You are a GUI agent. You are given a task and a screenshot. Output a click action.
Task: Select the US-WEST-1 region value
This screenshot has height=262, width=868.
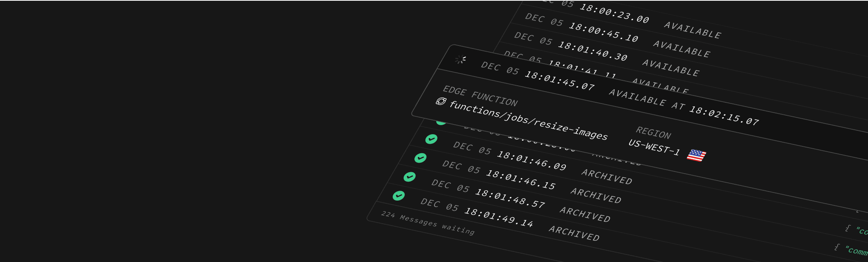(654, 147)
